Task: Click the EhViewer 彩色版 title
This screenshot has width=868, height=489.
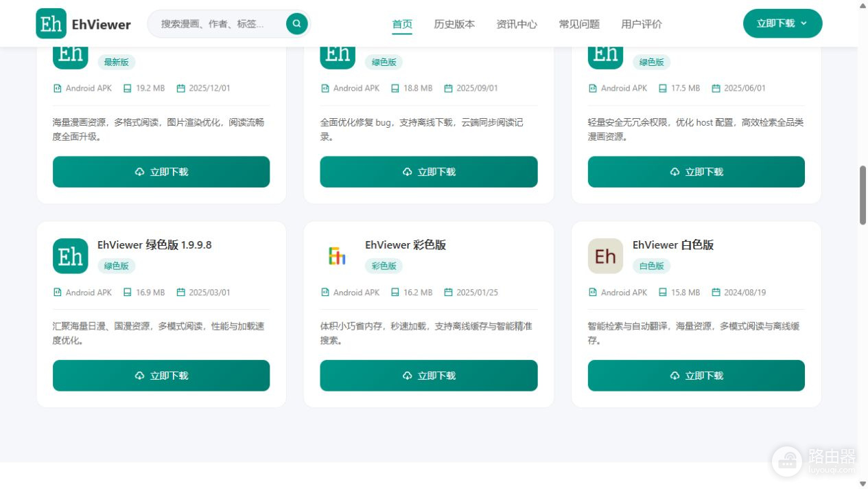Action: point(406,245)
